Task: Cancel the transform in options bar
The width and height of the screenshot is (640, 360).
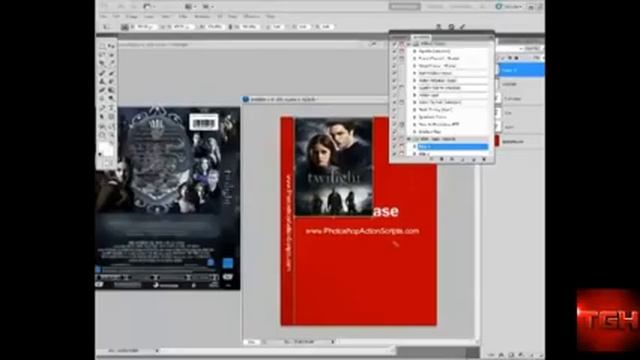Action: pos(451,27)
